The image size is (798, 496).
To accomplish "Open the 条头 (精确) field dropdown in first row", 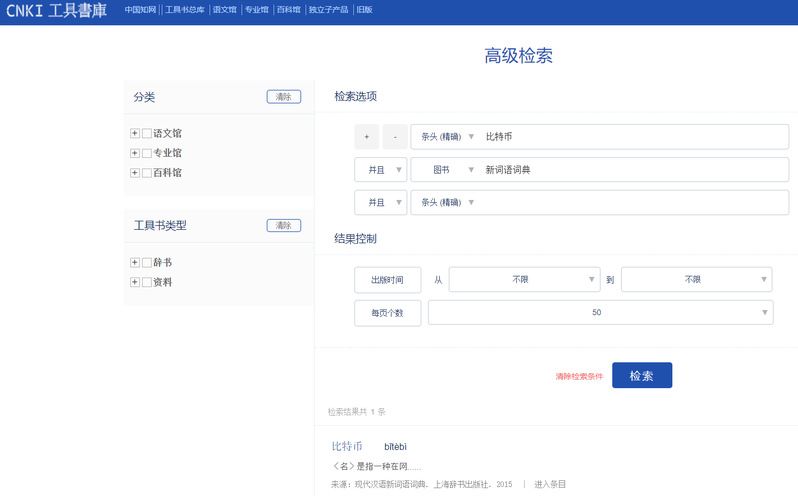I will point(446,137).
